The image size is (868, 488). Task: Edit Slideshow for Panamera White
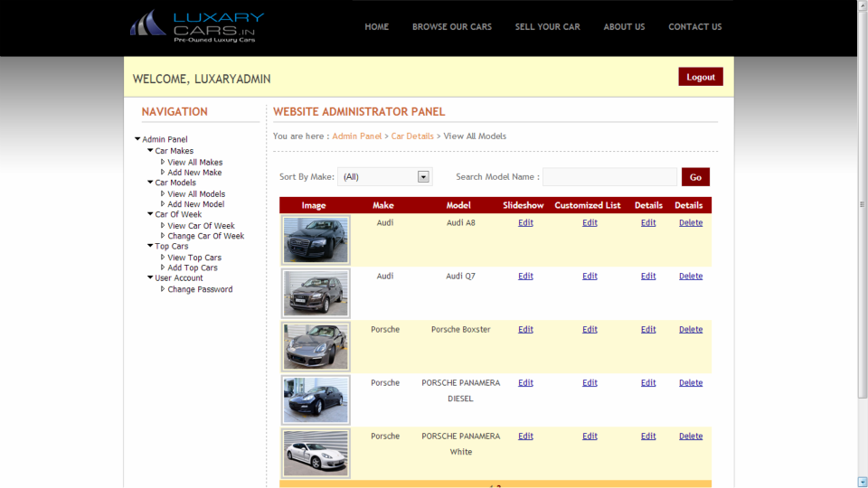[x=525, y=436]
